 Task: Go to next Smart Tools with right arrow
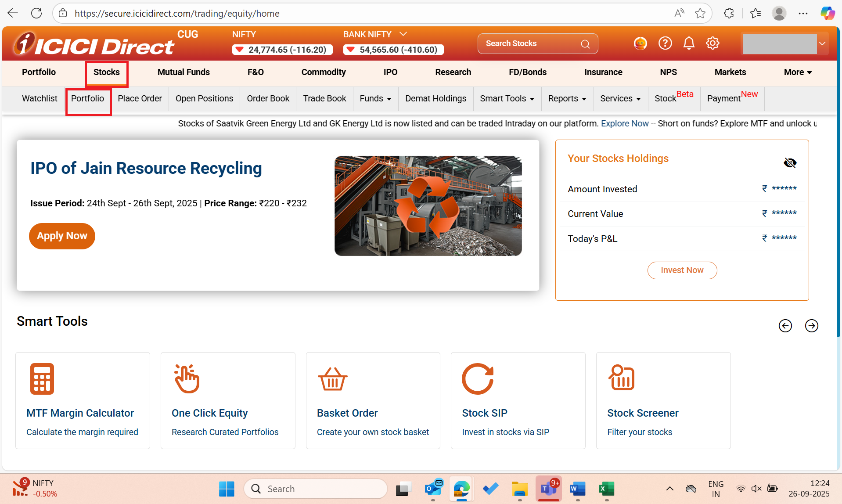pos(811,326)
